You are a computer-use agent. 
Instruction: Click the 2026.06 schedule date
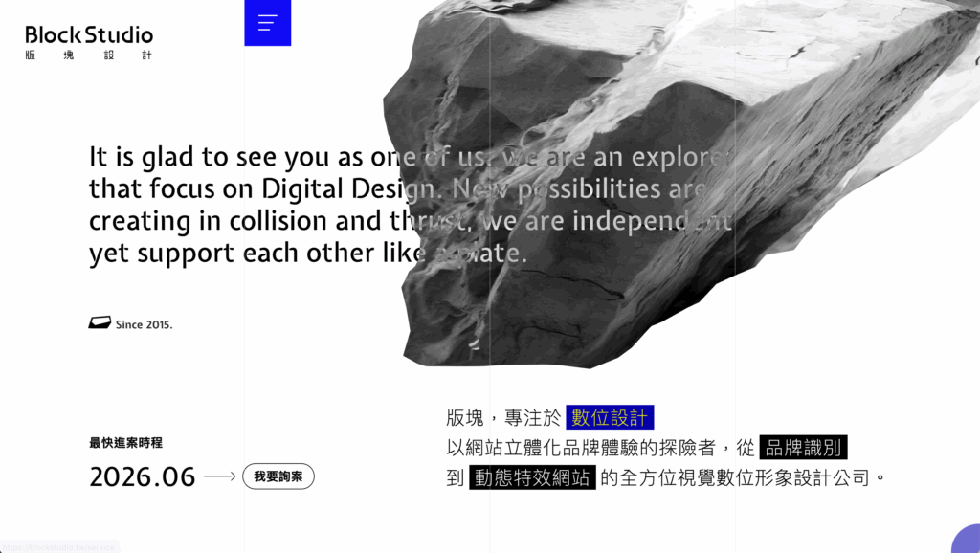click(142, 476)
